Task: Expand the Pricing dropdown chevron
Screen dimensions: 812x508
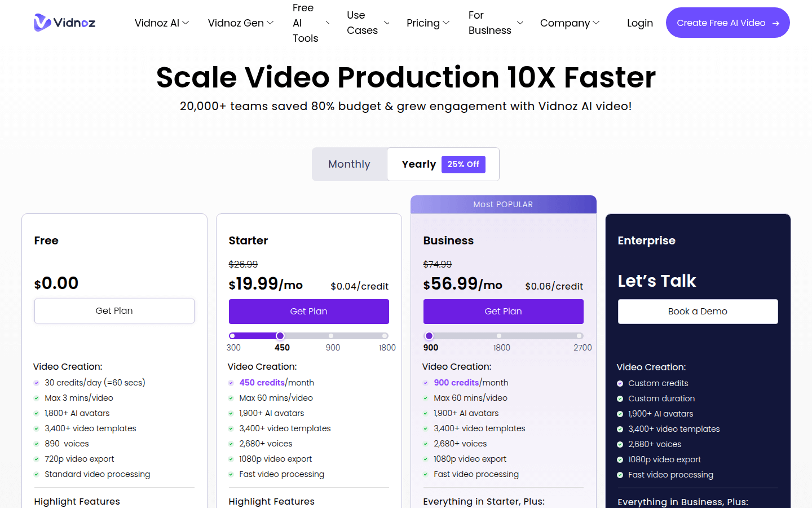Action: 446,23
